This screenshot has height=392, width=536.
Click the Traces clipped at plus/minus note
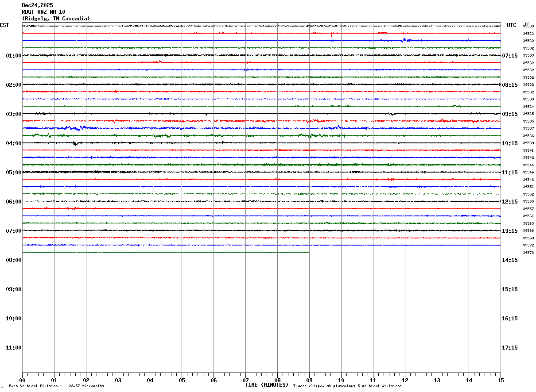pyautogui.click(x=347, y=386)
